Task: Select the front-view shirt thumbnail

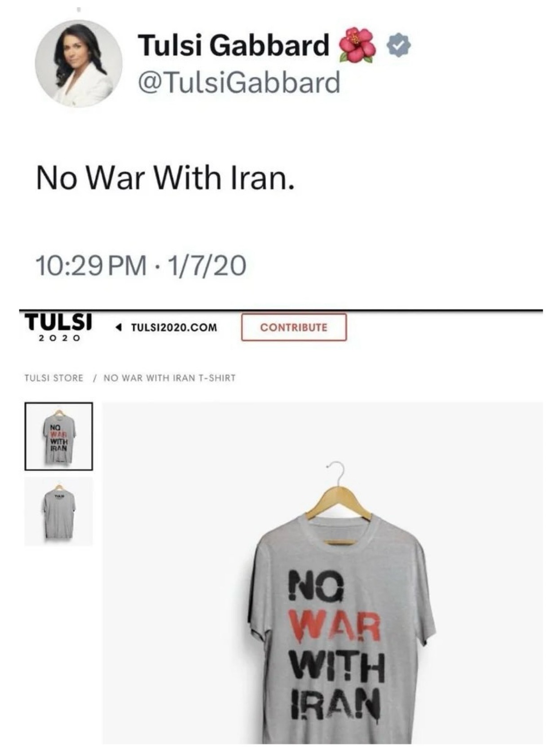Action: [59, 436]
